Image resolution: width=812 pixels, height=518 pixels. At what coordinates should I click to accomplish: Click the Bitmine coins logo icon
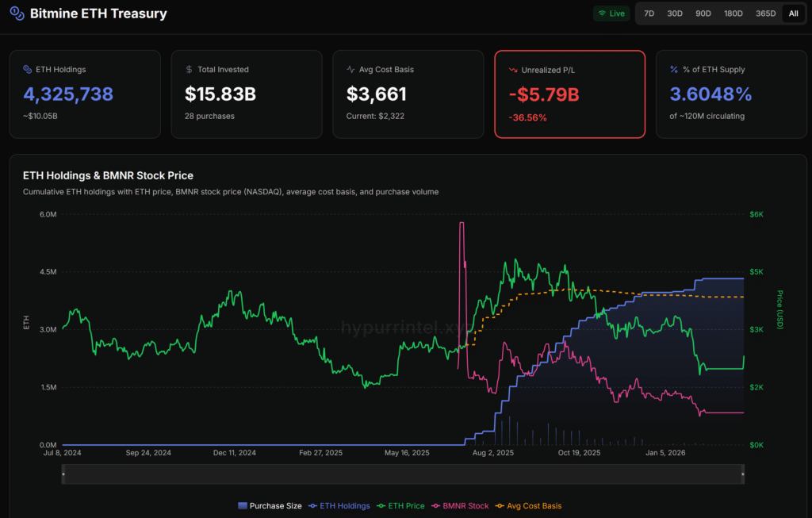(17, 13)
